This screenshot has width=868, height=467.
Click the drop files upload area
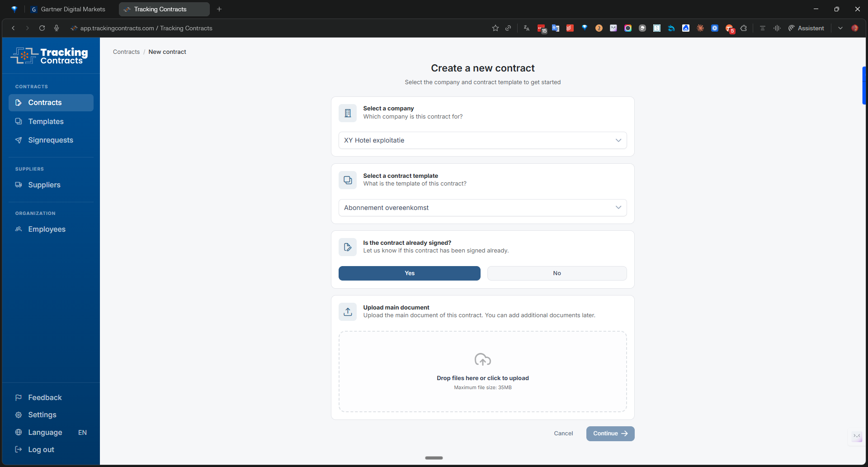click(x=483, y=372)
